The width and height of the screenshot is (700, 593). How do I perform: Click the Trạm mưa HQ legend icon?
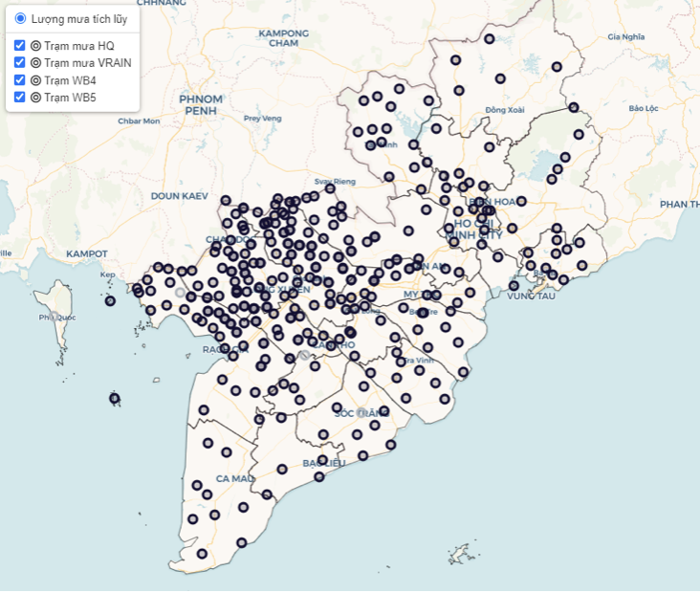coord(35,45)
